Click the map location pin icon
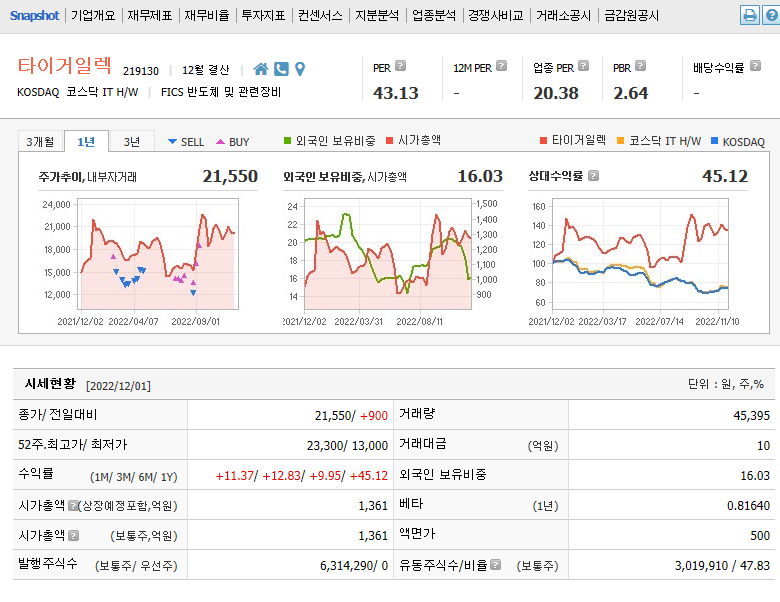The width and height of the screenshot is (780, 602). click(300, 69)
